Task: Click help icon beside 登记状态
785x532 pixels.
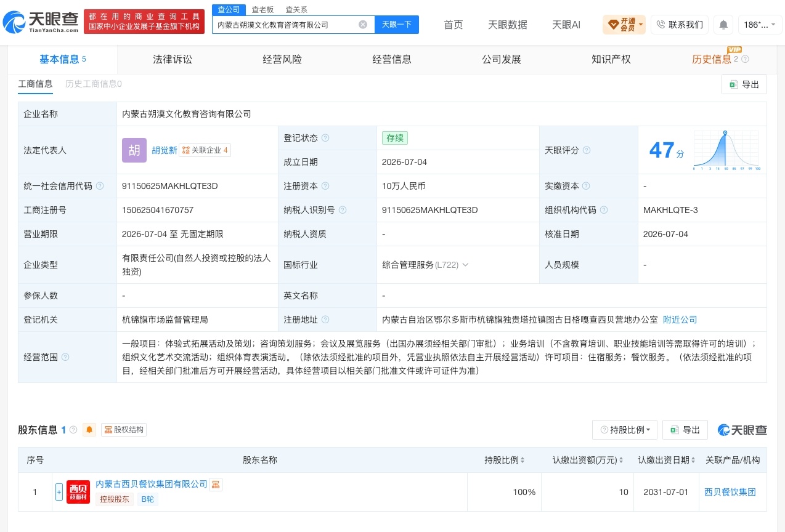Action: pos(325,138)
